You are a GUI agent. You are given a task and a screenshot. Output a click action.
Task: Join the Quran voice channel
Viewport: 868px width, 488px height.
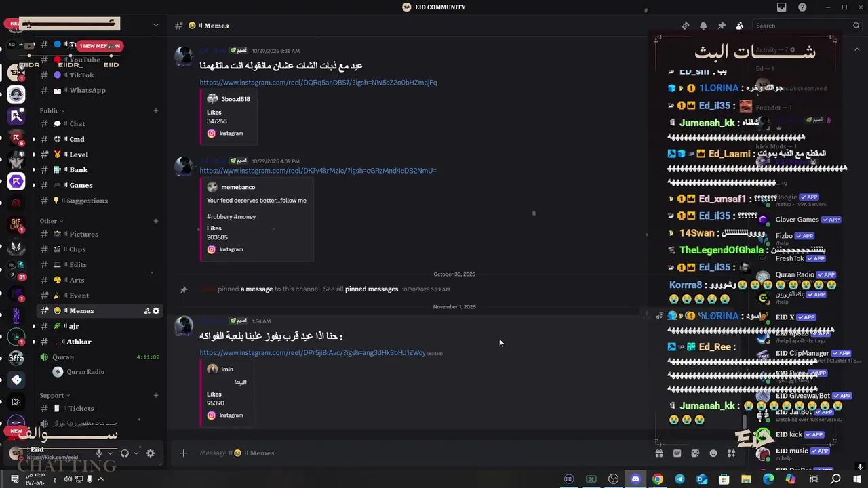coord(99,357)
